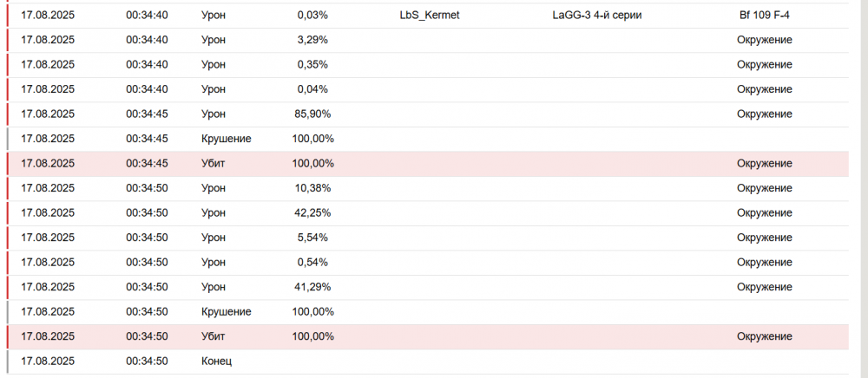
Task: Click the Конец event label
Action: point(216,361)
